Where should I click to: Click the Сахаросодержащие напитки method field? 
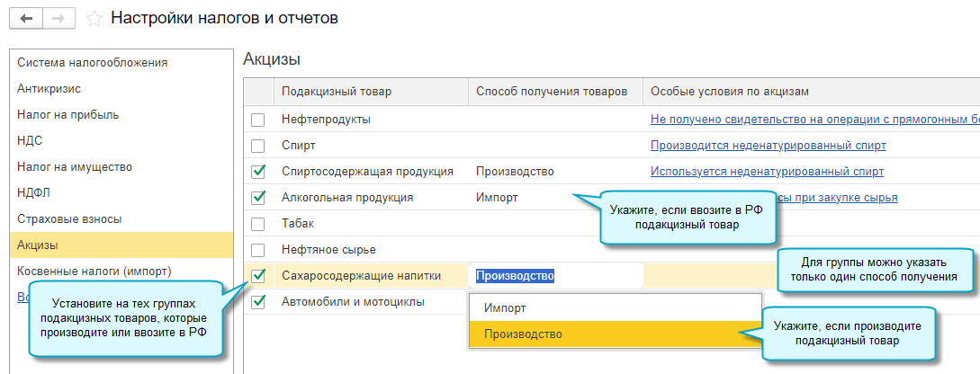555,276
